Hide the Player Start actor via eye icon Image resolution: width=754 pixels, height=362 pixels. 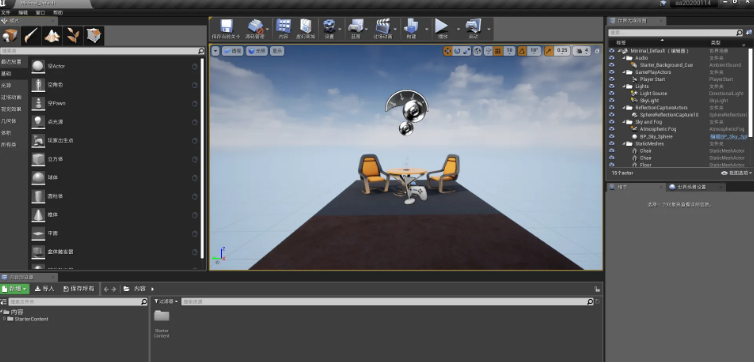611,79
